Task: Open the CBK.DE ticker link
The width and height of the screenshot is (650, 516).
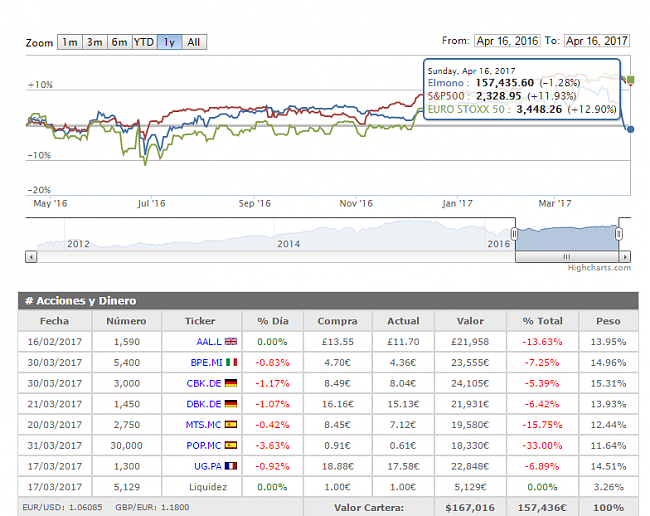Action: point(204,383)
